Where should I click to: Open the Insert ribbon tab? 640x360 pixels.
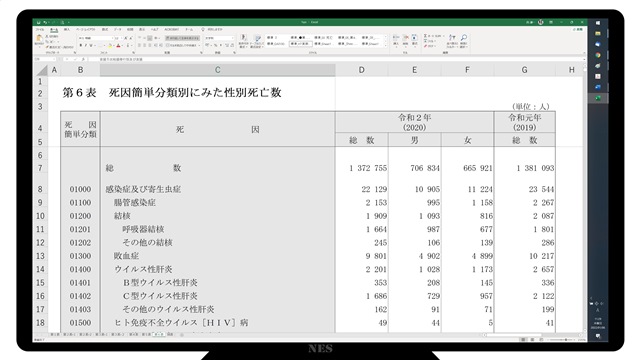(67, 29)
